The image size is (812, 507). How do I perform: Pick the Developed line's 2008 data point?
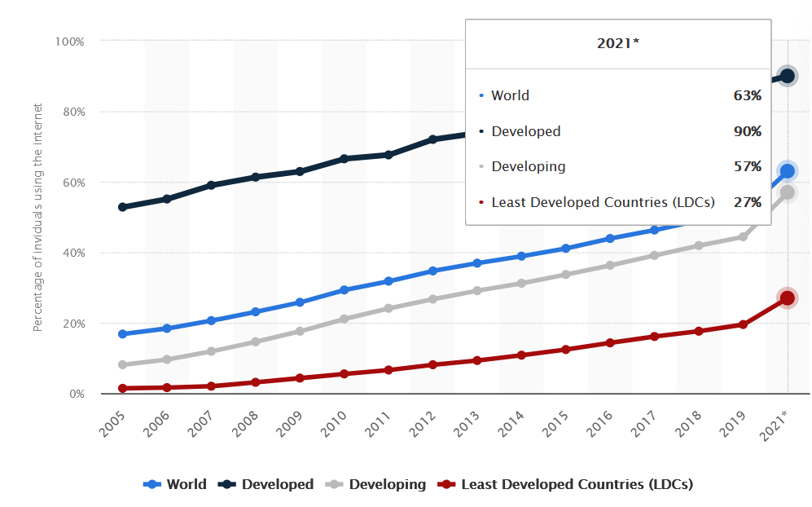coord(255,177)
